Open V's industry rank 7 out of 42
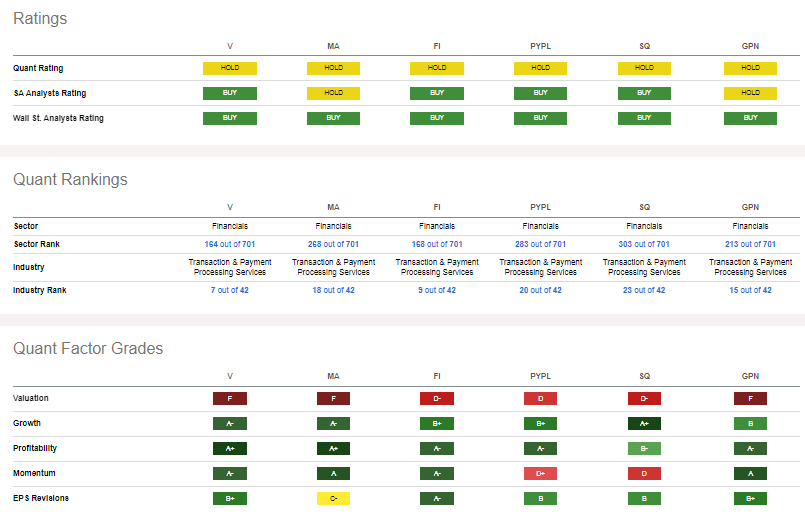The height and width of the screenshot is (517, 805). click(x=229, y=290)
